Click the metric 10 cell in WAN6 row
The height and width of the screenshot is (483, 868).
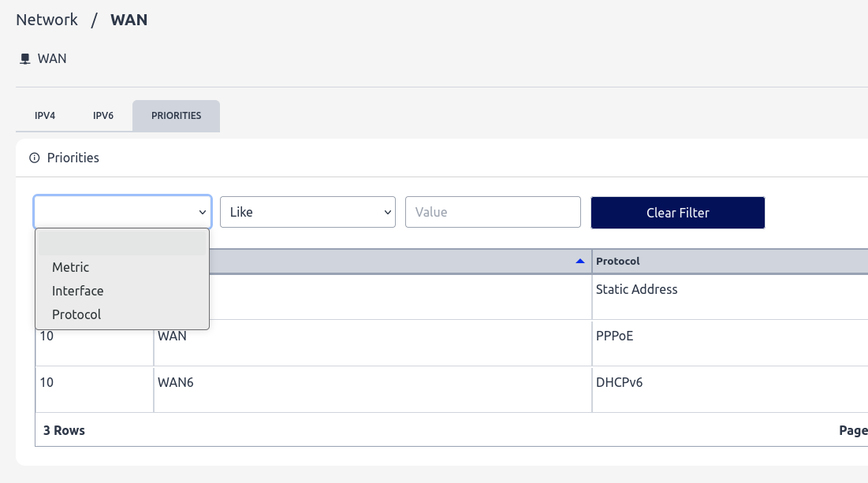[94, 389]
